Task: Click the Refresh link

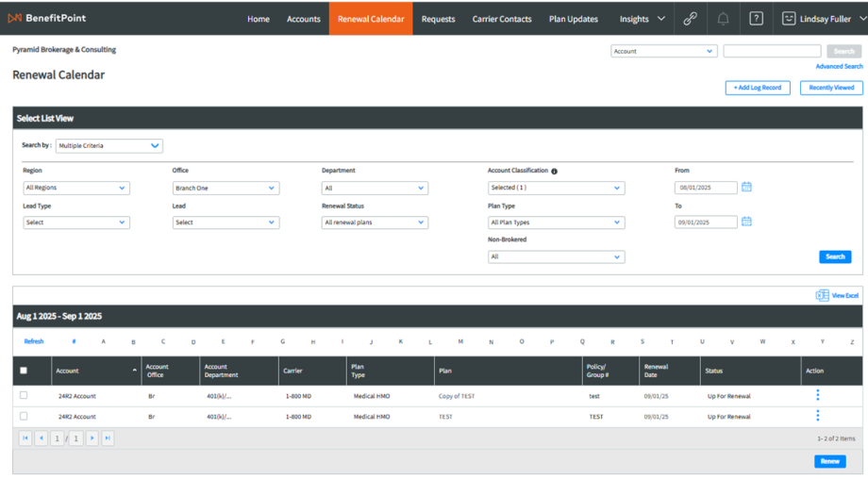Action: click(x=34, y=341)
